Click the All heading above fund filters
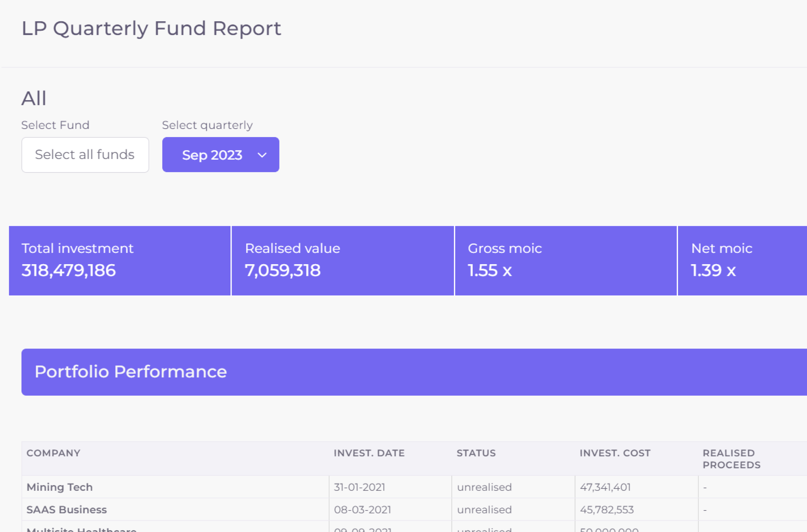This screenshot has height=532, width=807. pyautogui.click(x=34, y=98)
